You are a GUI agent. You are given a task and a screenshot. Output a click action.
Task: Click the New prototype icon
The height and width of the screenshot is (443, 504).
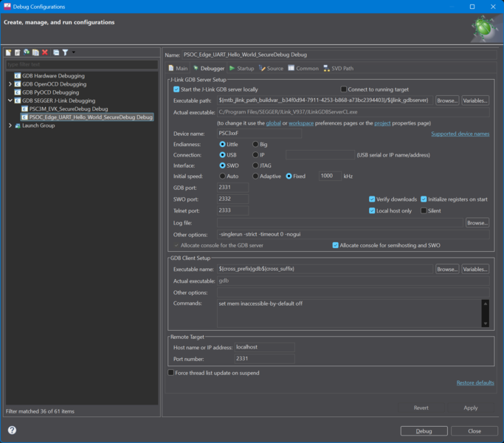(x=18, y=52)
